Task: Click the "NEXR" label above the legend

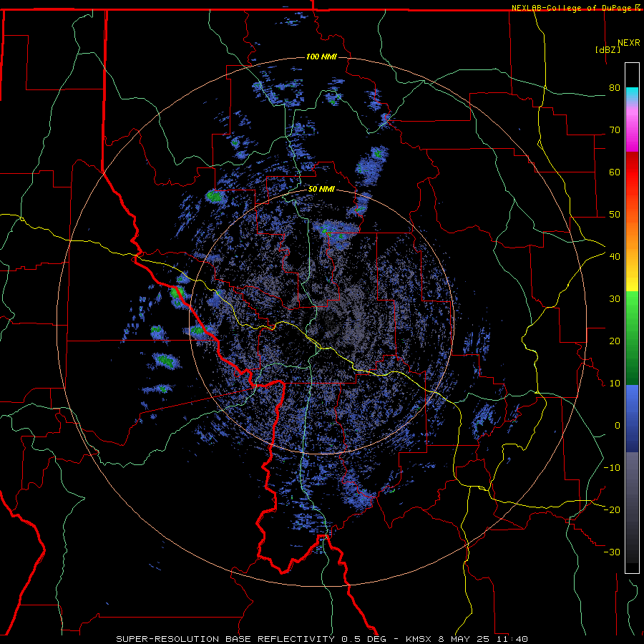Action: (x=629, y=43)
